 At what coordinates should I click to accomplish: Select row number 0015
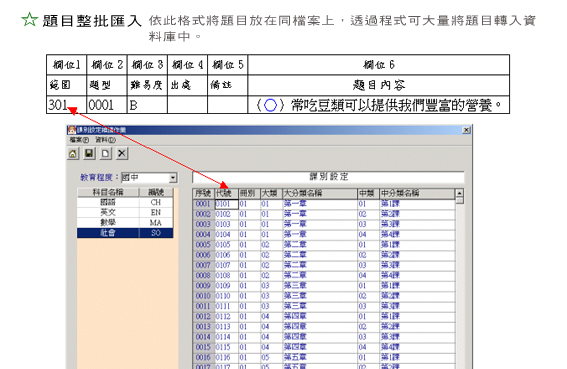click(203, 347)
